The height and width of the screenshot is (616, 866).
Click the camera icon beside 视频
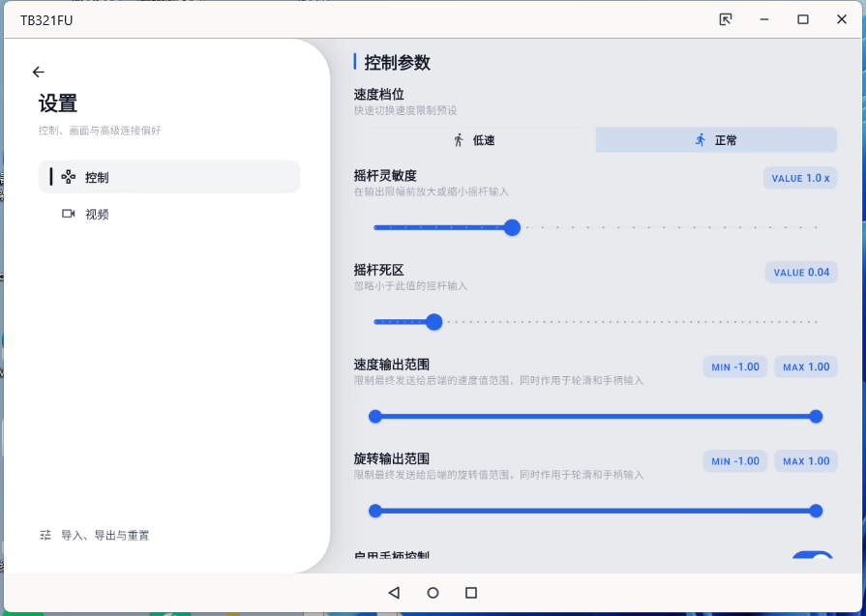click(x=69, y=214)
